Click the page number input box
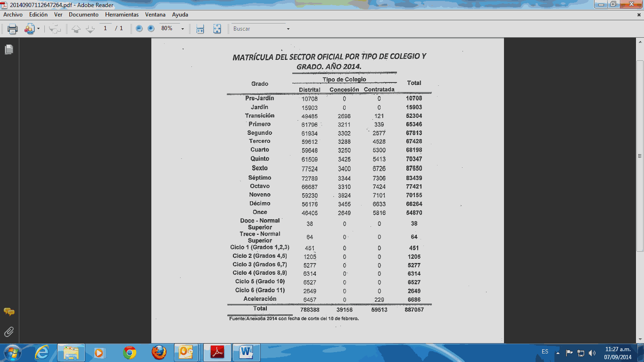644x362 pixels. pos(105,28)
